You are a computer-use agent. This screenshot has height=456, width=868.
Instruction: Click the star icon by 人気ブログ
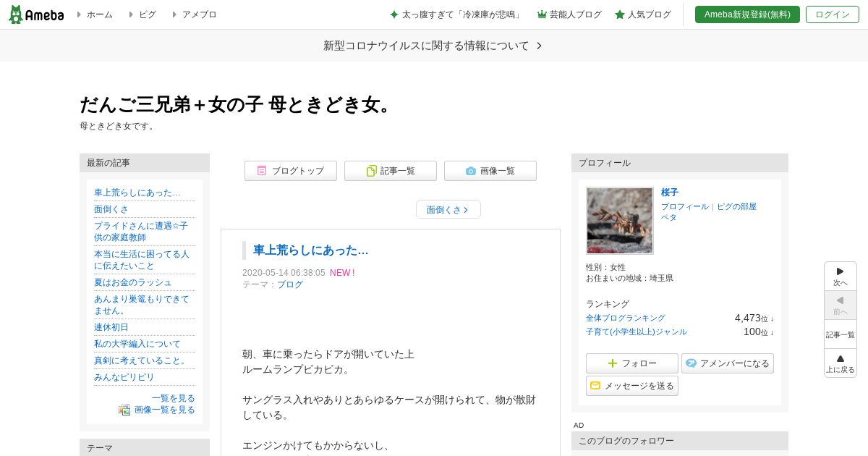[620, 14]
